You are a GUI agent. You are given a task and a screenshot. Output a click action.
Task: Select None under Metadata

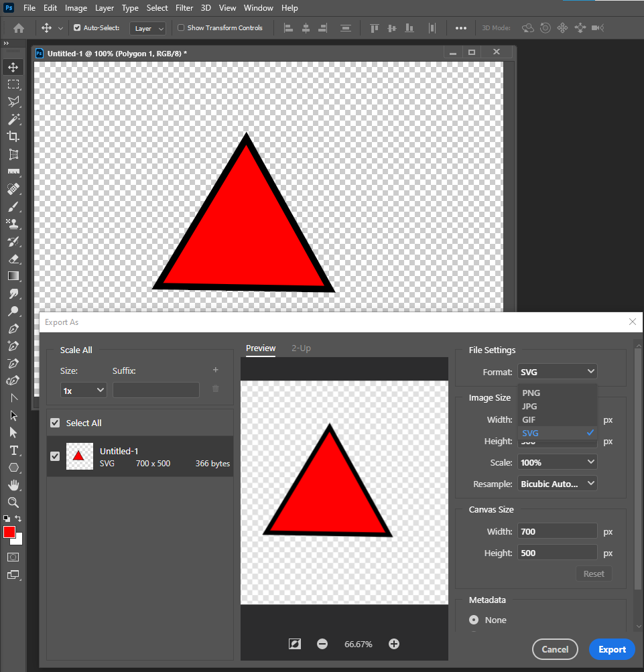point(475,620)
